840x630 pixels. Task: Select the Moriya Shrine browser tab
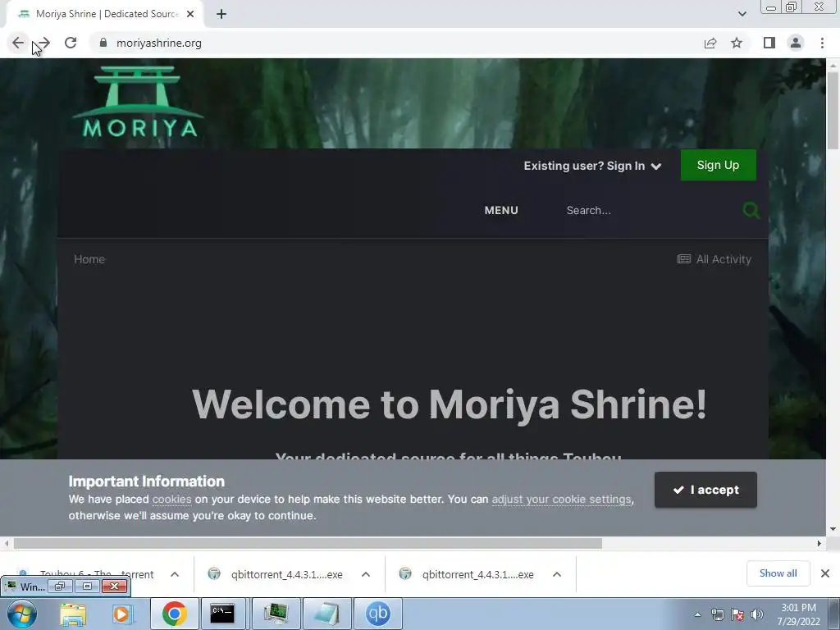pos(105,14)
